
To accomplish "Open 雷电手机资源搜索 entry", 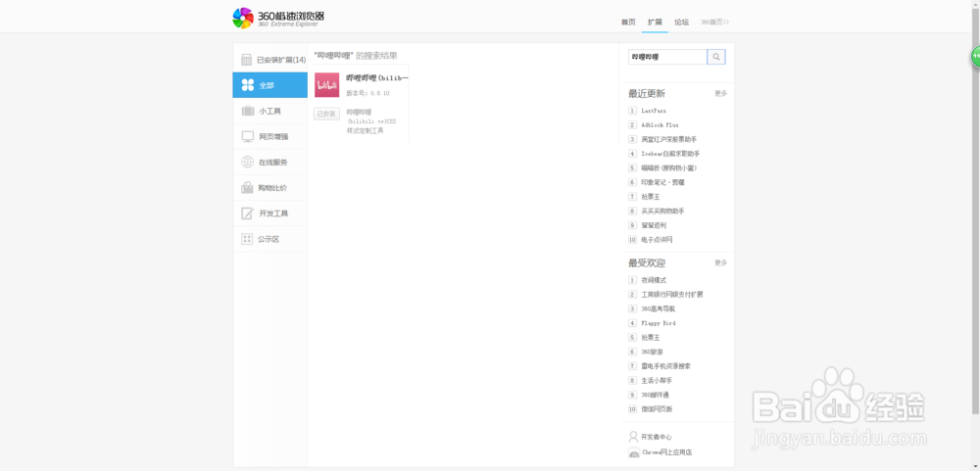I will [666, 366].
